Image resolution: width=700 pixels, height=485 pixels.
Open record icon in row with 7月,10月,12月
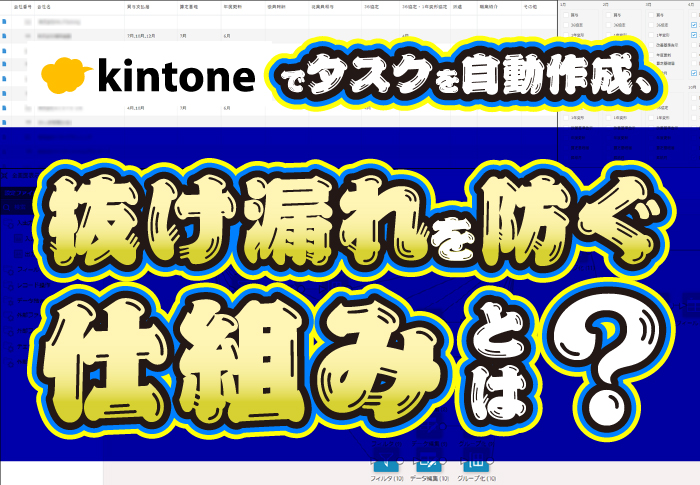pos(4,35)
